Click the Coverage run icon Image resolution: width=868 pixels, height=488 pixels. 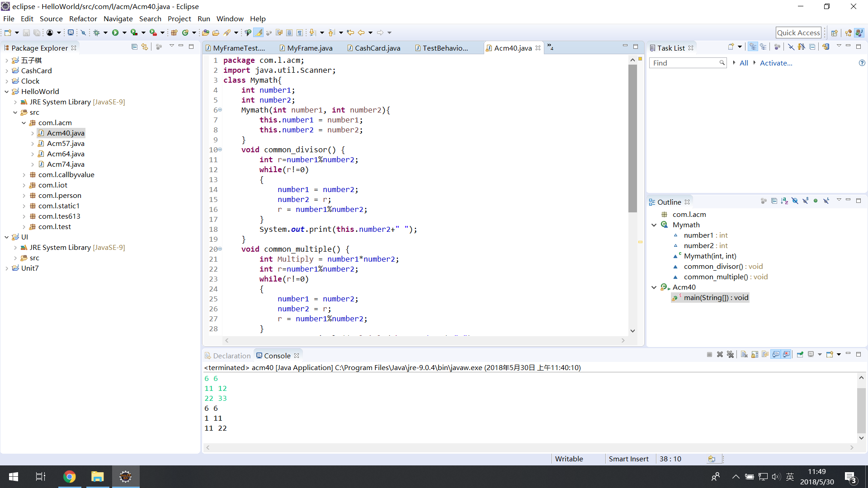(x=134, y=33)
